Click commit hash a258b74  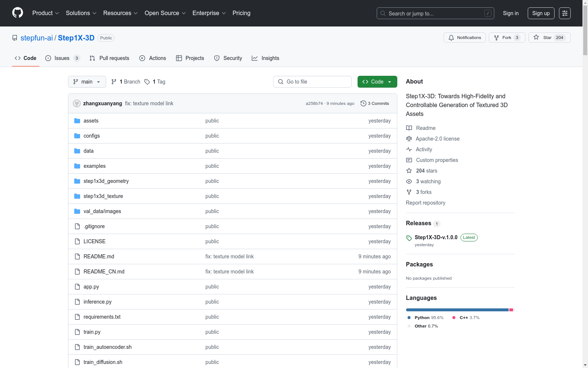click(314, 103)
